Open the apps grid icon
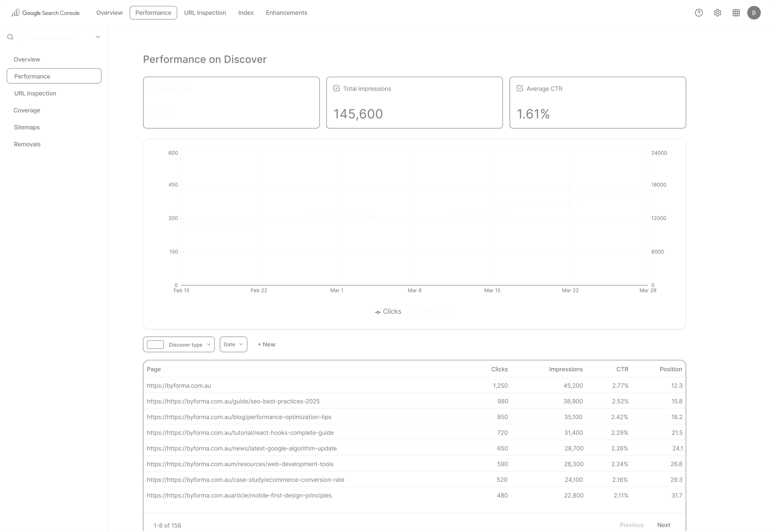This screenshot has width=771, height=532. coord(736,13)
